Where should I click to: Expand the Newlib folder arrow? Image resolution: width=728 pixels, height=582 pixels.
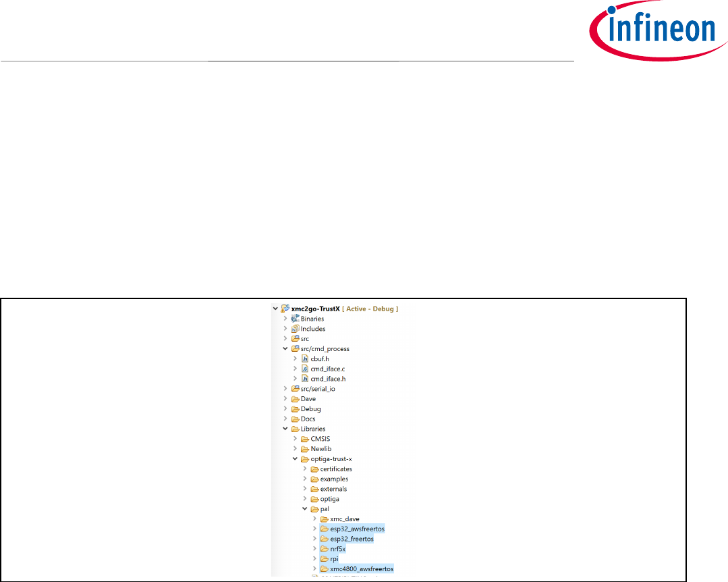295,449
